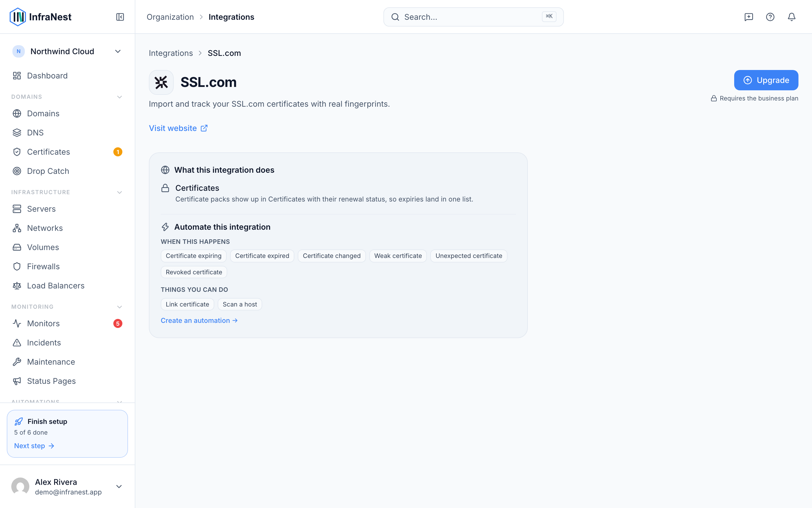Open Dashboard in the sidebar
Image resolution: width=812 pixels, height=508 pixels.
pyautogui.click(x=67, y=76)
